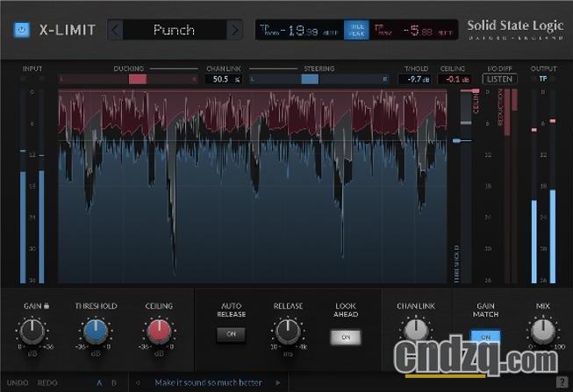The height and width of the screenshot is (392, 573).
Task: Click the Chan Link knob
Action: click(x=416, y=331)
